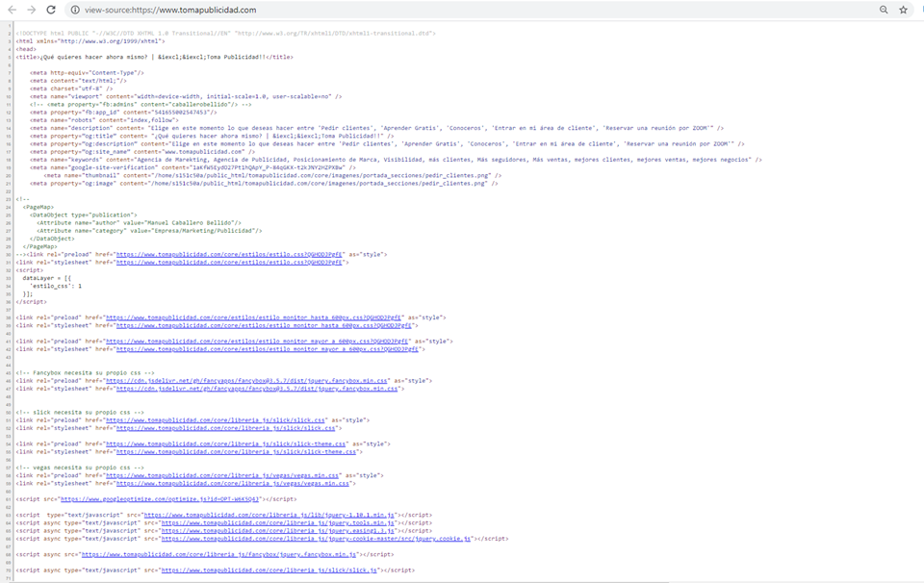
Task: Open stylesheet vegas.min.css link
Action: tap(233, 484)
